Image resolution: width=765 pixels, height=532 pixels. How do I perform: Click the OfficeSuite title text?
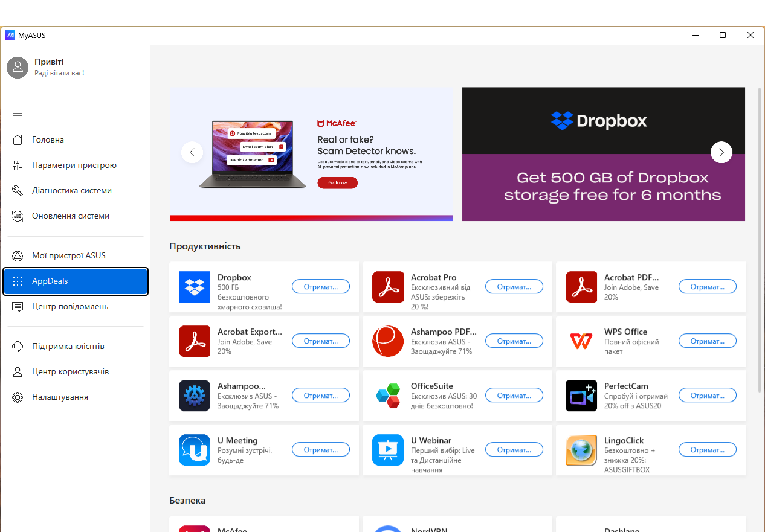(432, 386)
